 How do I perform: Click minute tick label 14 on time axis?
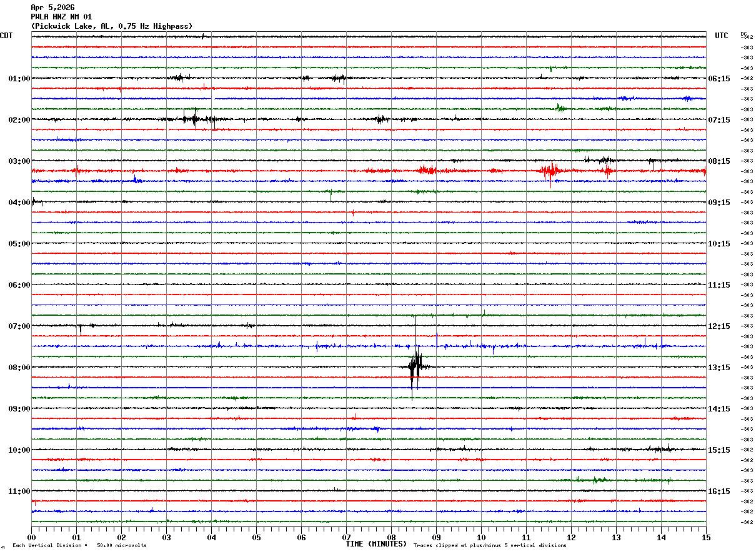pyautogui.click(x=661, y=537)
